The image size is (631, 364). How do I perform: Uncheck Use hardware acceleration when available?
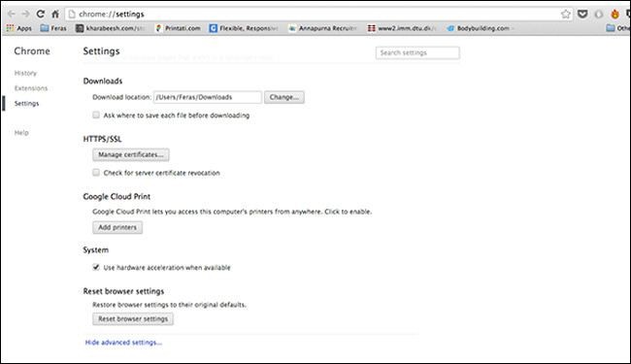[x=96, y=267]
